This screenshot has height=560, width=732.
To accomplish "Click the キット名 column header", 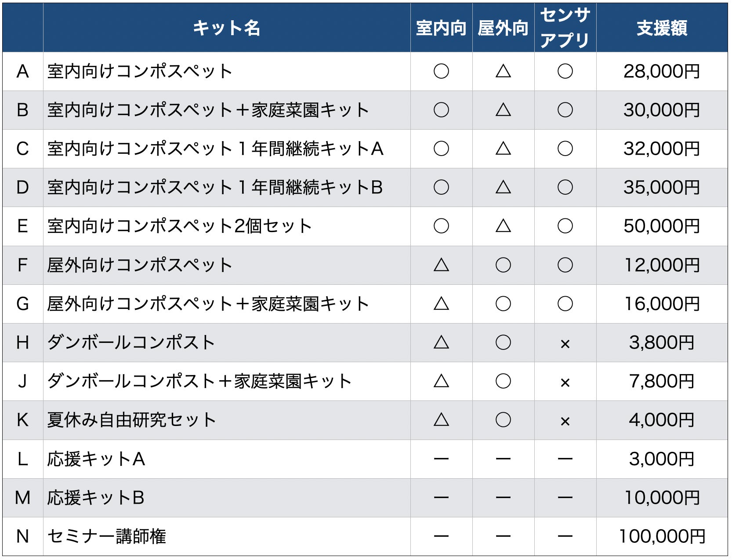I will click(227, 28).
